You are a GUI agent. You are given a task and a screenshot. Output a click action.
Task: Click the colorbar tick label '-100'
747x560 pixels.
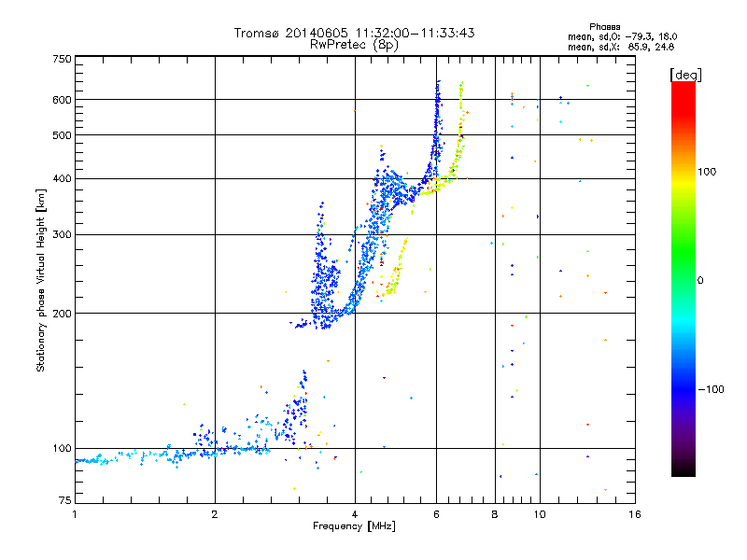tap(711, 389)
